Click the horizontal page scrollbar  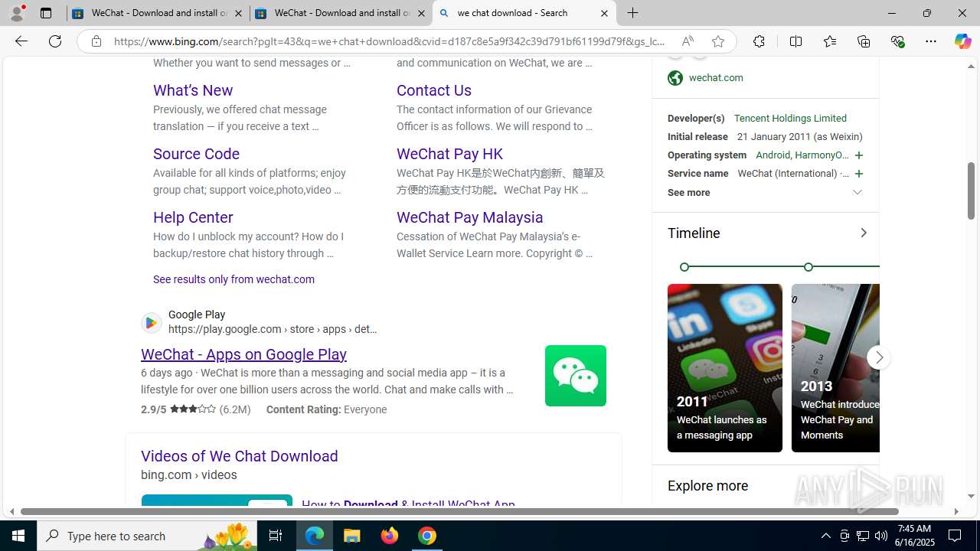click(x=459, y=511)
